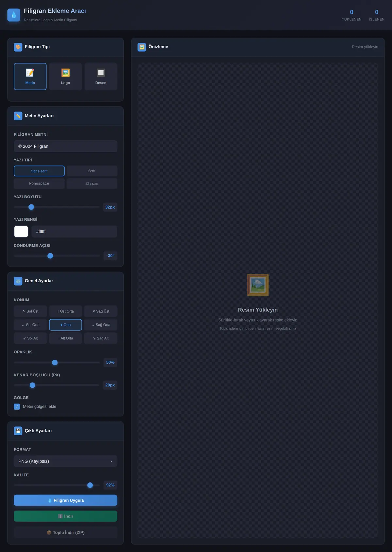Click the Filigran Metni text field

65,146
